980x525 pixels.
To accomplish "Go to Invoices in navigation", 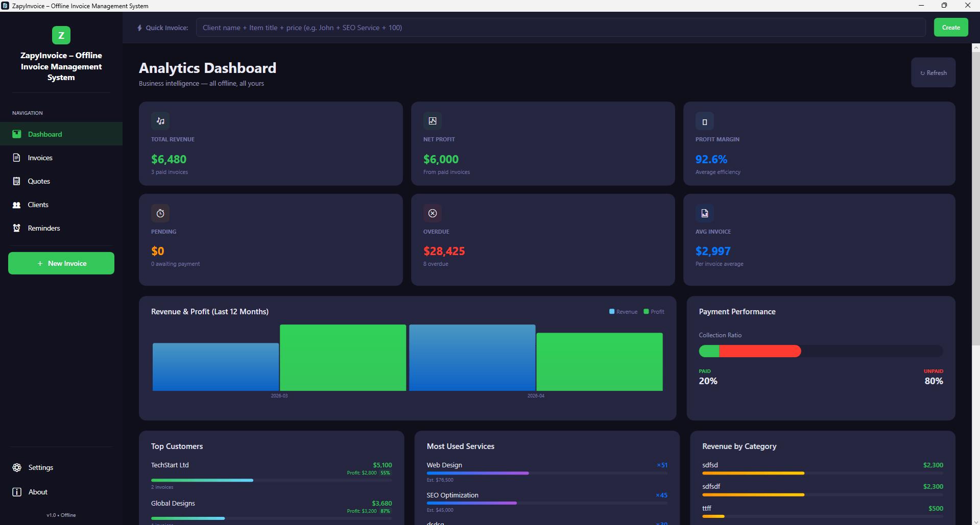I will point(61,158).
